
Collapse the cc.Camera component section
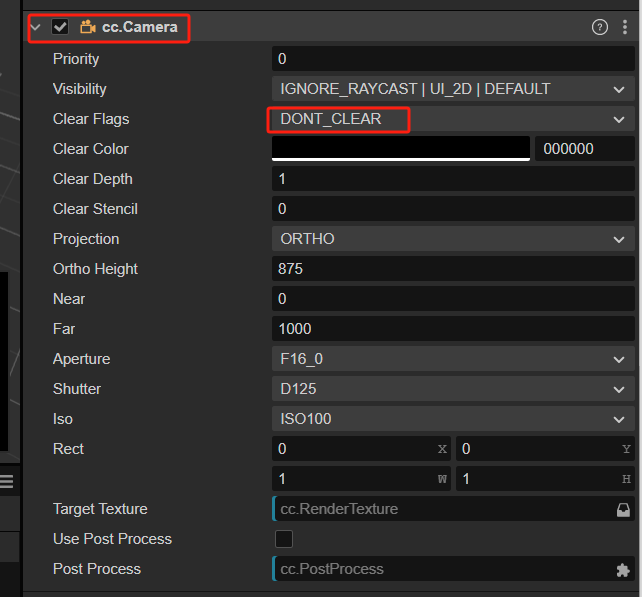(x=36, y=27)
